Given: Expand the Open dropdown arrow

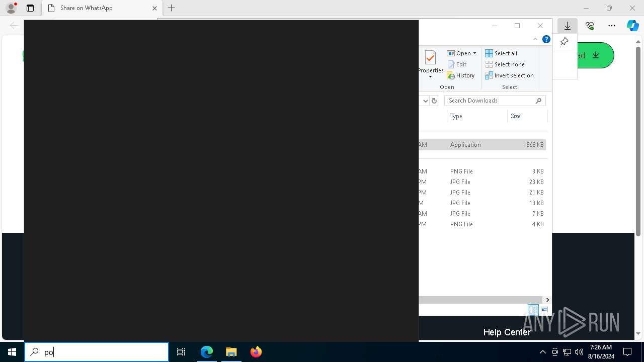Looking at the screenshot, I should (474, 53).
